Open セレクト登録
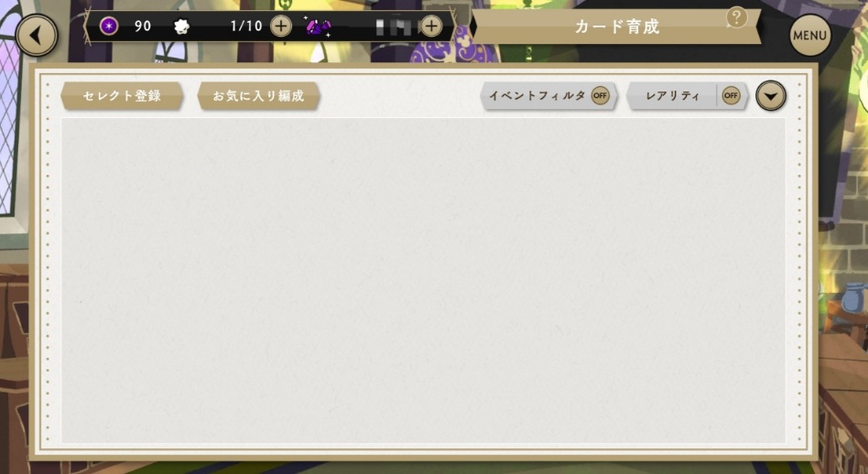 [x=122, y=96]
